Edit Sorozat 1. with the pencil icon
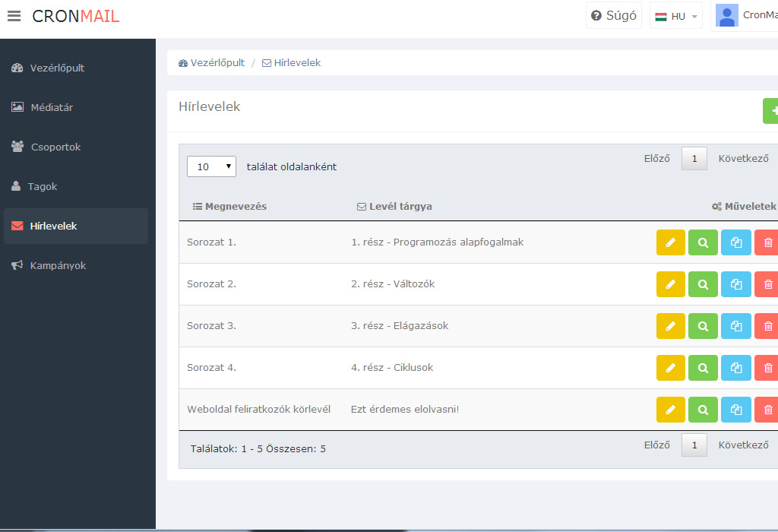The width and height of the screenshot is (778, 532). pyautogui.click(x=670, y=242)
